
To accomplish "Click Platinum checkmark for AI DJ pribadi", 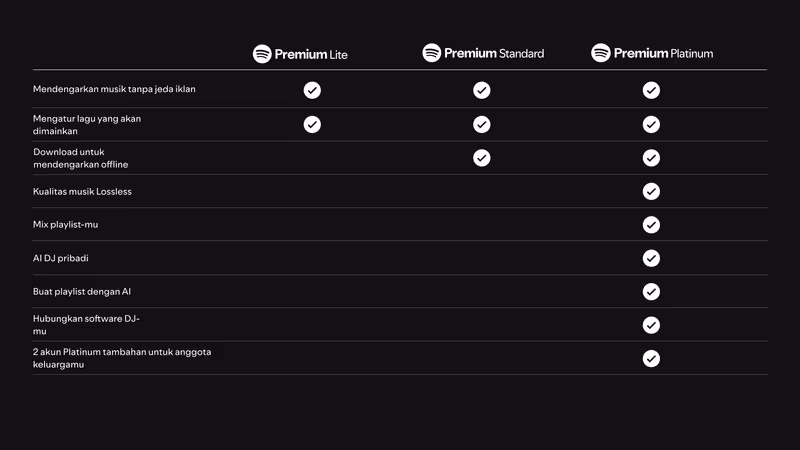I will point(651,258).
